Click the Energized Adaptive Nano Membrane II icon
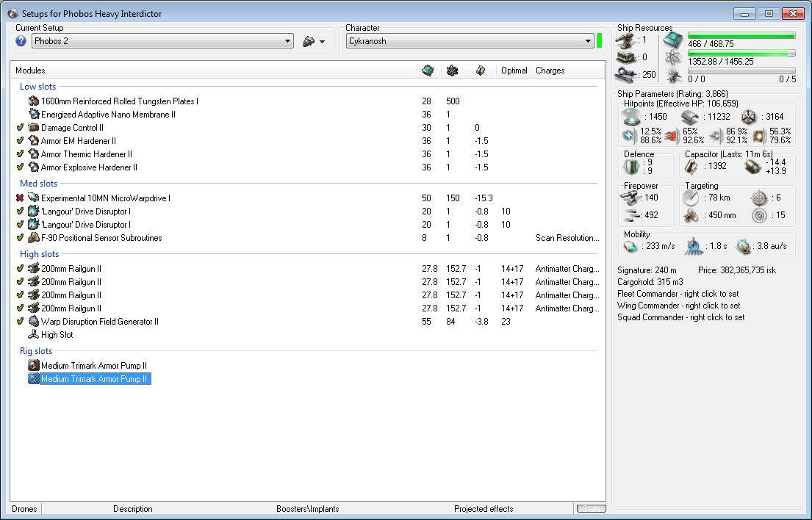This screenshot has height=520, width=812. coord(34,115)
